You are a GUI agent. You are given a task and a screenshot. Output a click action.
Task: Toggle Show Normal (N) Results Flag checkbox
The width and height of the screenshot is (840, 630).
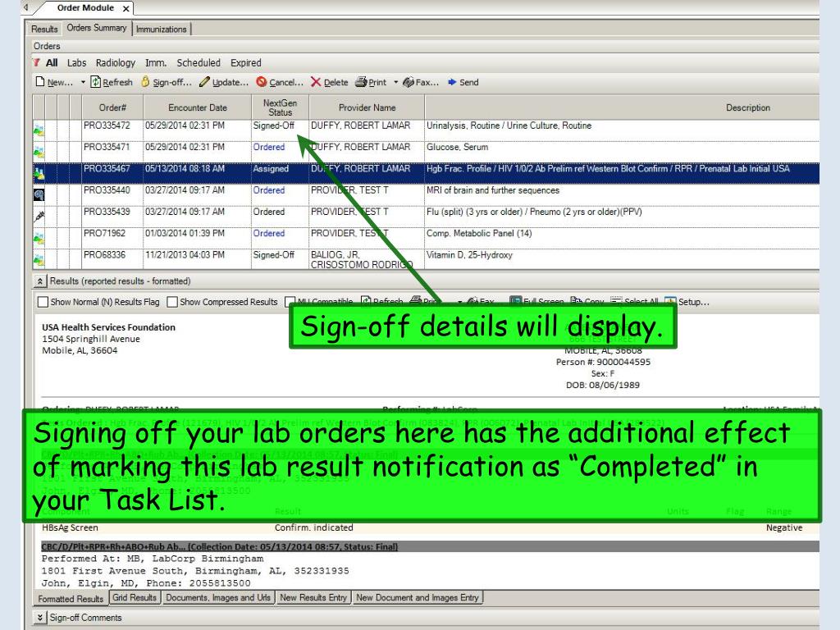(x=43, y=302)
